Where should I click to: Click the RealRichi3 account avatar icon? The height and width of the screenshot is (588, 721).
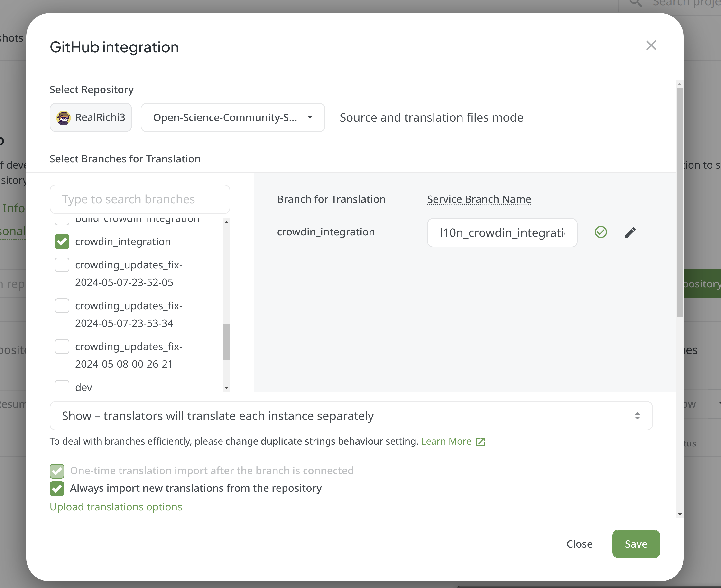[64, 117]
